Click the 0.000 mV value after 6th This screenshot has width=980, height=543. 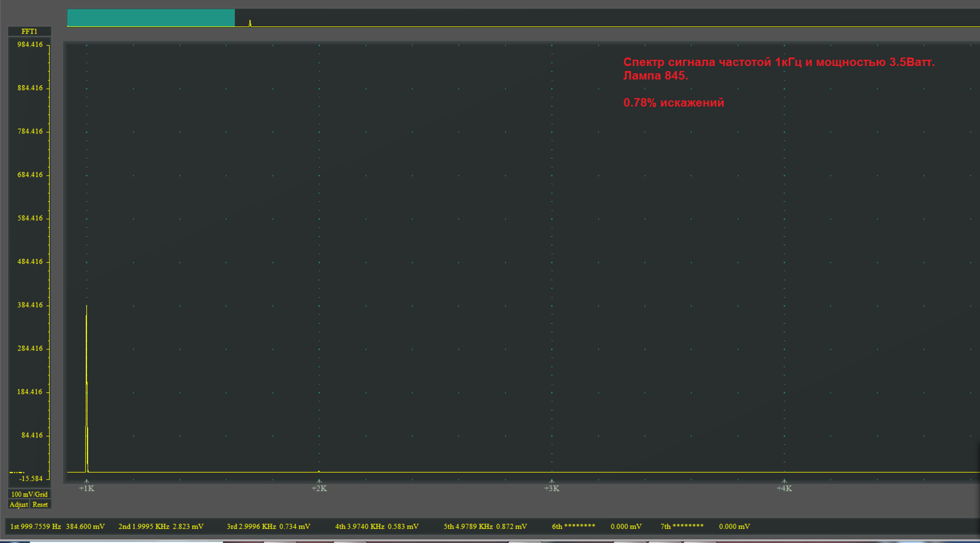coord(626,526)
